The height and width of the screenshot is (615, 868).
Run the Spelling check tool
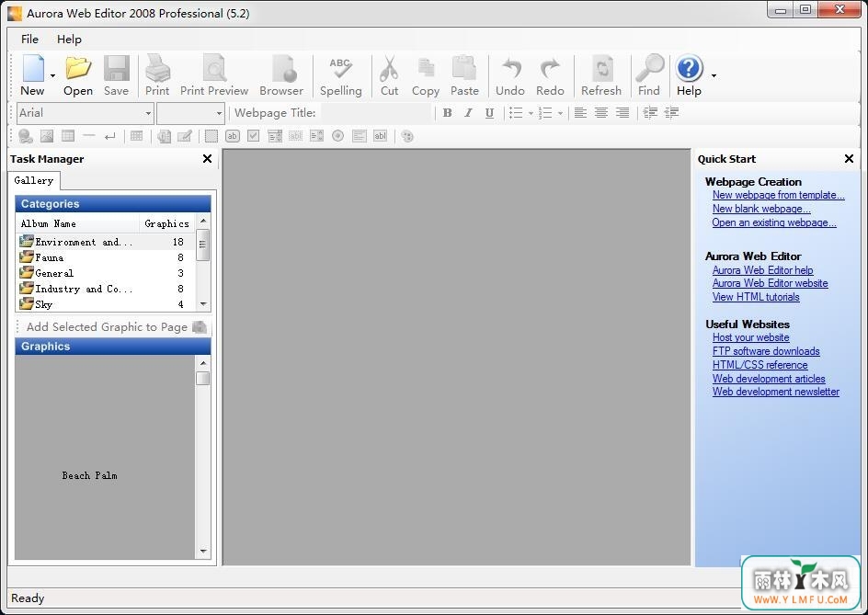tap(340, 75)
